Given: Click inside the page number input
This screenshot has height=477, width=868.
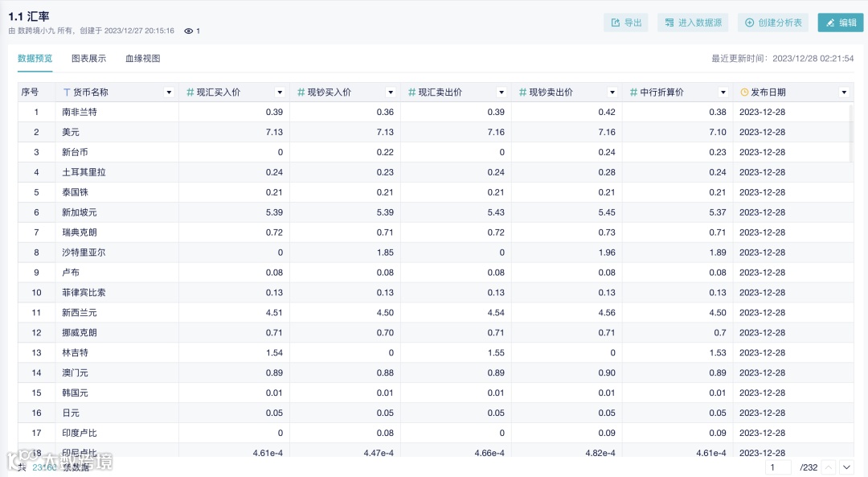Looking at the screenshot, I should pyautogui.click(x=779, y=467).
